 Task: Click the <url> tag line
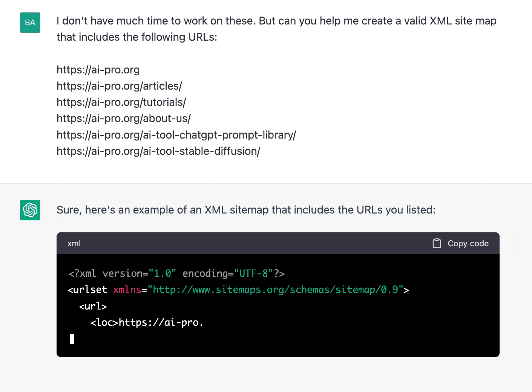[x=93, y=306]
